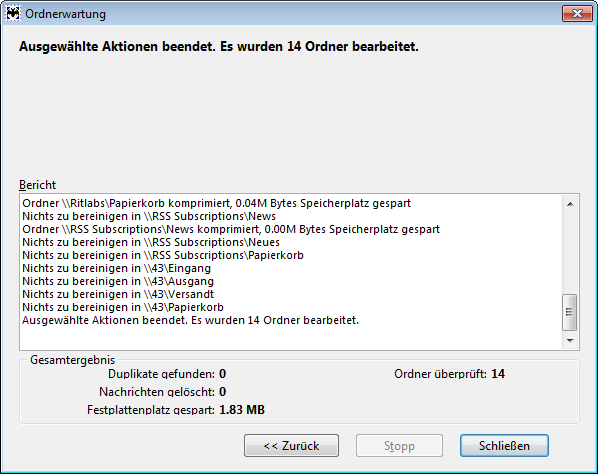Select the RSS Subscriptions\Neues report line
Image resolution: width=598 pixels, height=474 pixels.
tap(151, 242)
